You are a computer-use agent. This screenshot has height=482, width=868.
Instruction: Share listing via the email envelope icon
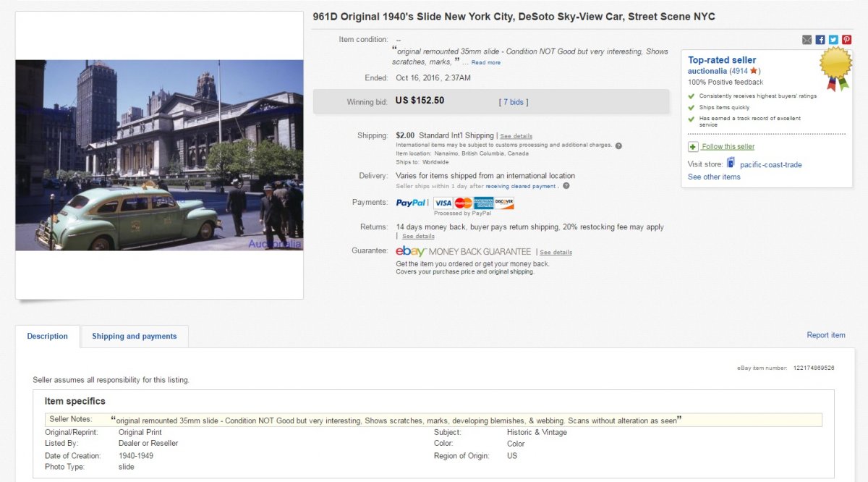tap(807, 40)
